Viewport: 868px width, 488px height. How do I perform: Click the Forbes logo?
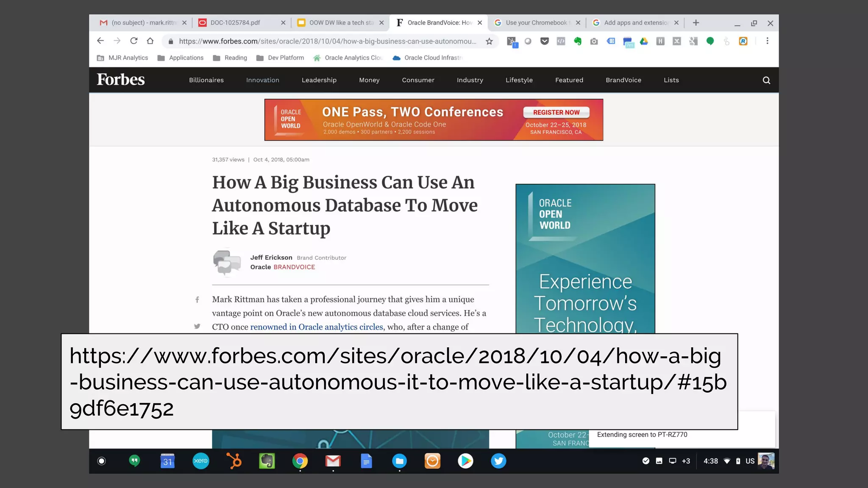coord(121,80)
